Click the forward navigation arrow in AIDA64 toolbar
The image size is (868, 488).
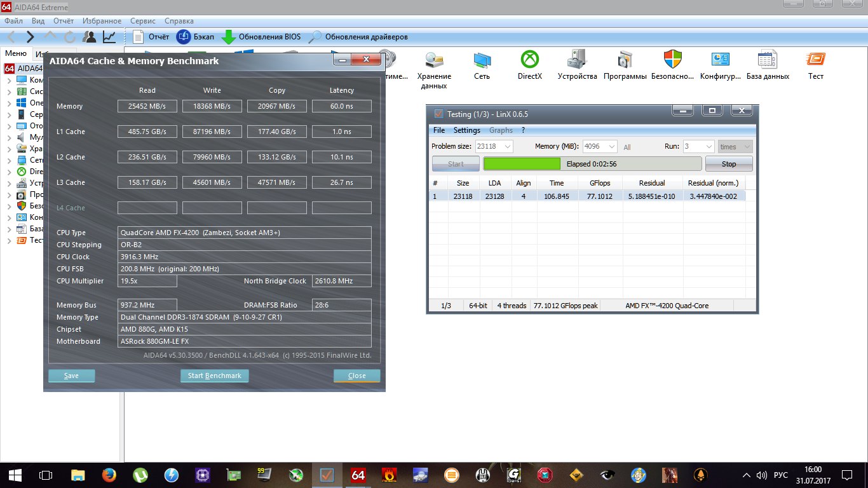pos(30,37)
